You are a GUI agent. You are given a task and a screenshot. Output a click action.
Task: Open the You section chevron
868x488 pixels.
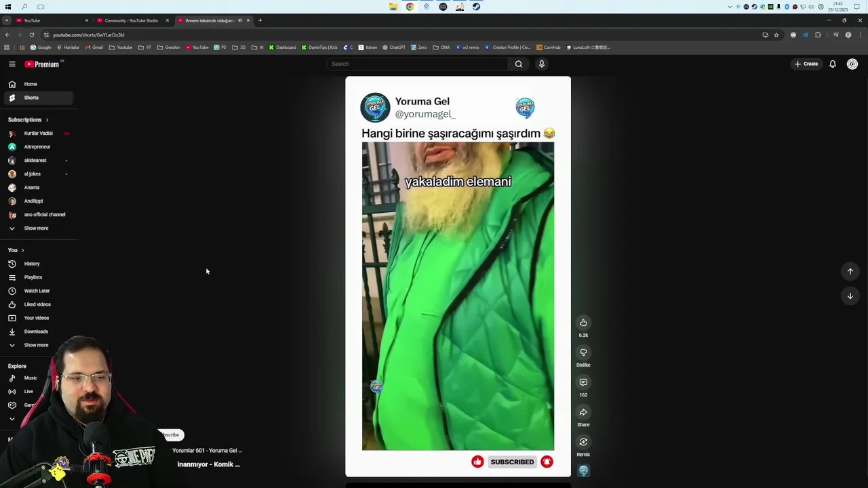[22, 250]
